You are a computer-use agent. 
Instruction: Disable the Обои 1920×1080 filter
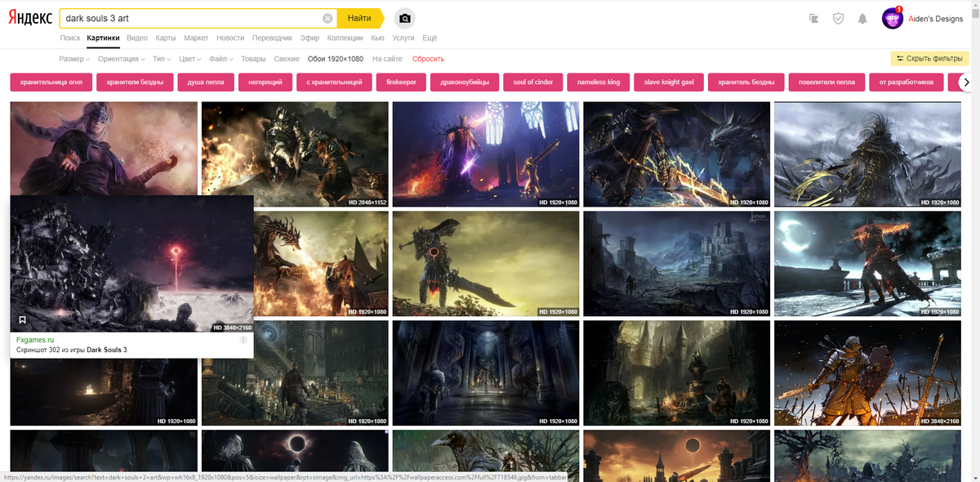(x=336, y=59)
